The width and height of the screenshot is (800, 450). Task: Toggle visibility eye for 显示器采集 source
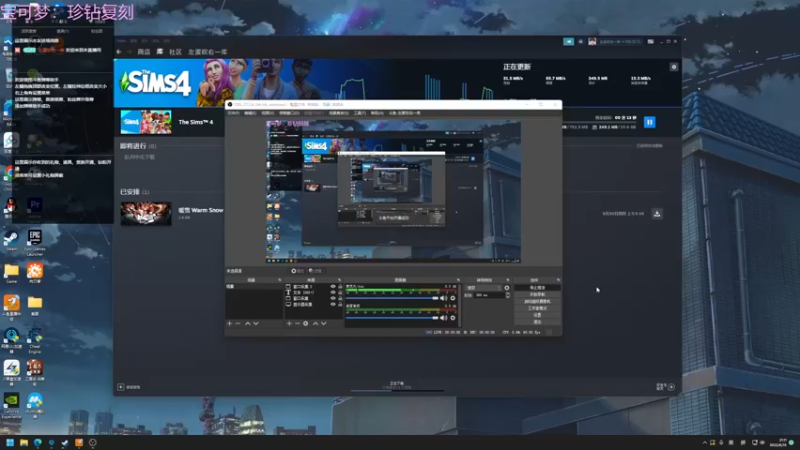333,304
